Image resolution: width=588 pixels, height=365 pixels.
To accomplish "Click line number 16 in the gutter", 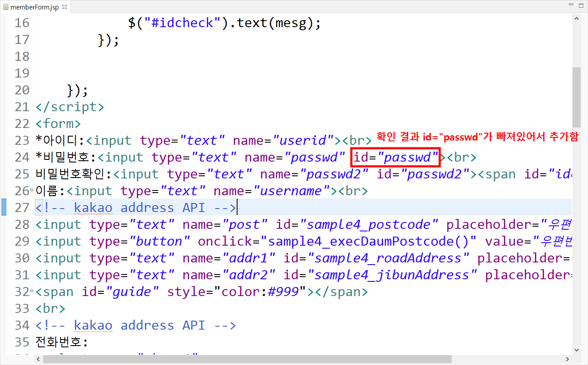I will pos(22,23).
